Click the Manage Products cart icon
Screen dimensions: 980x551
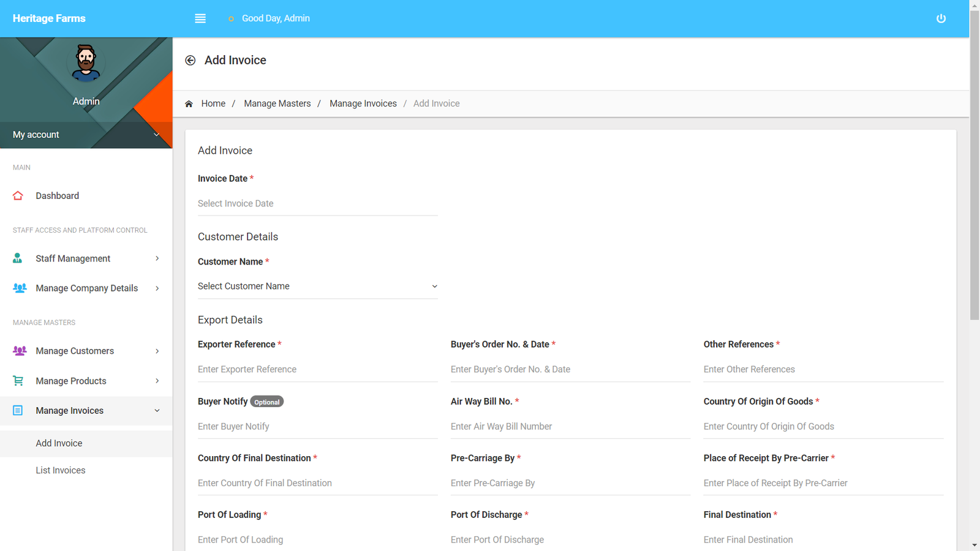tap(18, 381)
